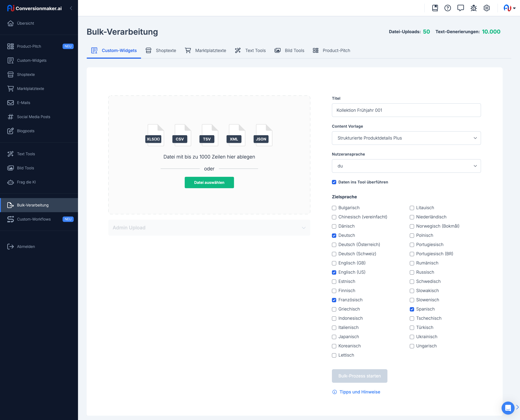The height and width of the screenshot is (420, 520).
Task: Click Abmelden to log out
Action: (39, 247)
